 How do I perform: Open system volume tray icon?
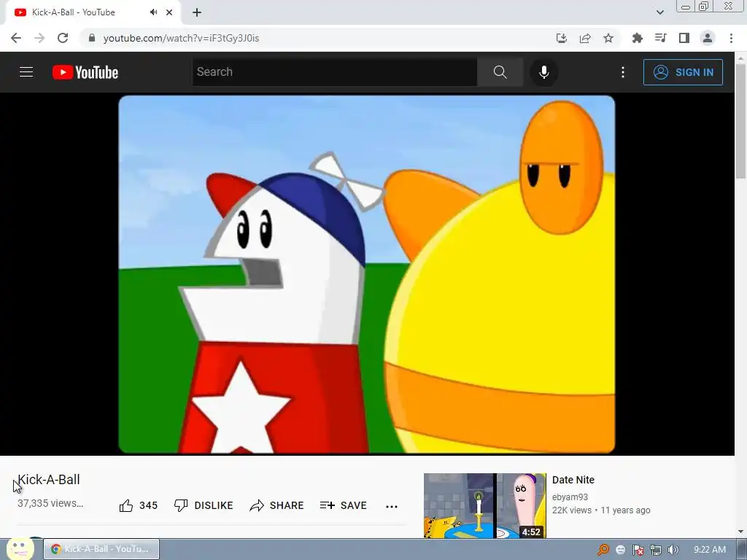point(673,550)
